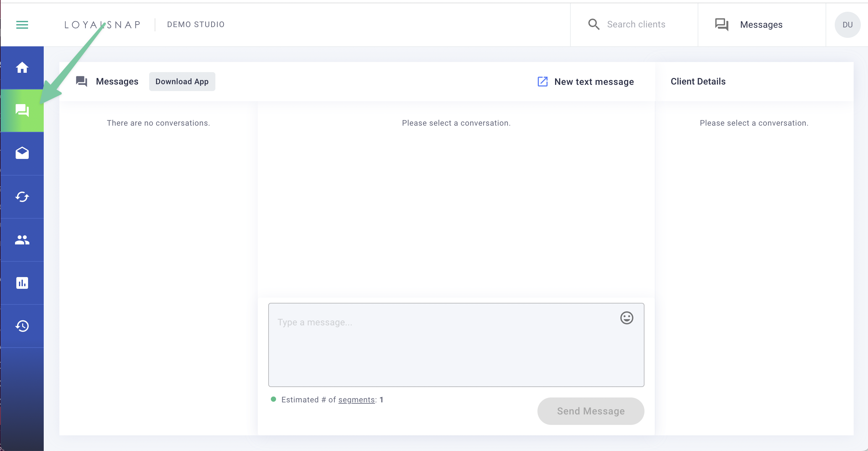Click the DU user avatar circle
Screen dimensions: 868x451
[847, 24]
